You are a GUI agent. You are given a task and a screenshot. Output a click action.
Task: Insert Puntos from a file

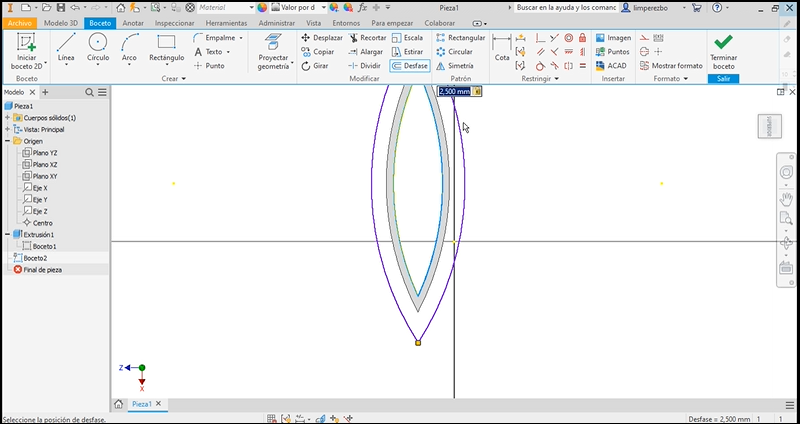click(613, 52)
